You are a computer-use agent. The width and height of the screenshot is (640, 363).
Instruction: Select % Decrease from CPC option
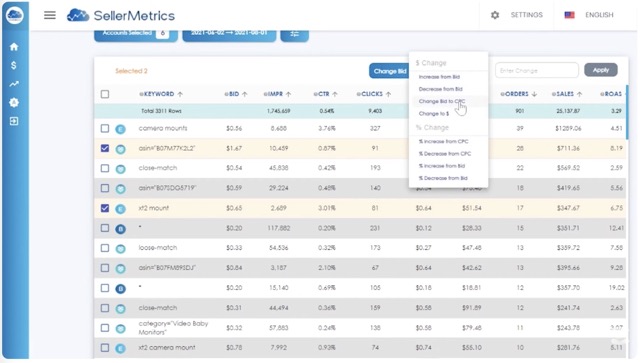click(444, 154)
